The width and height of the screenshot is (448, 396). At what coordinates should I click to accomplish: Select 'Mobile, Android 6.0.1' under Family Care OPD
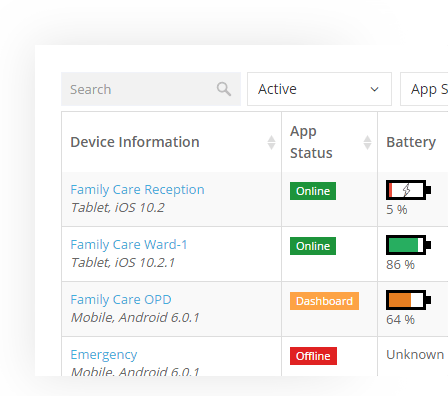[x=135, y=318]
